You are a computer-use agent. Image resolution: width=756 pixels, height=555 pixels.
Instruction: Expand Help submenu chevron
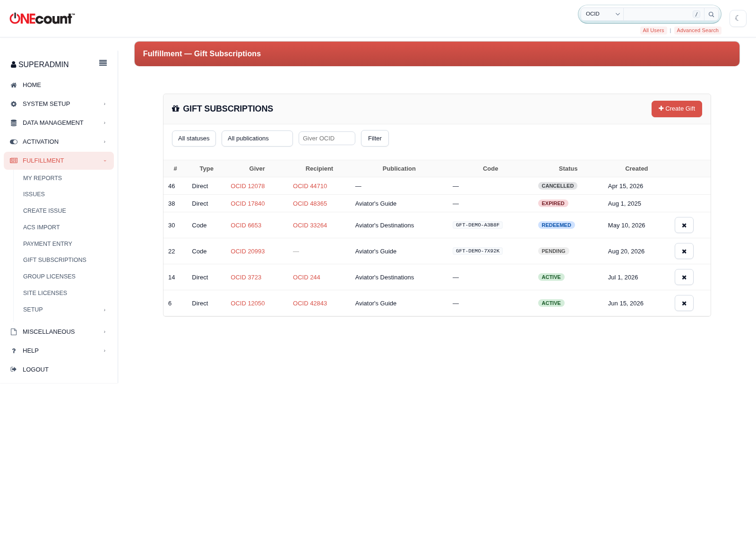(x=104, y=351)
